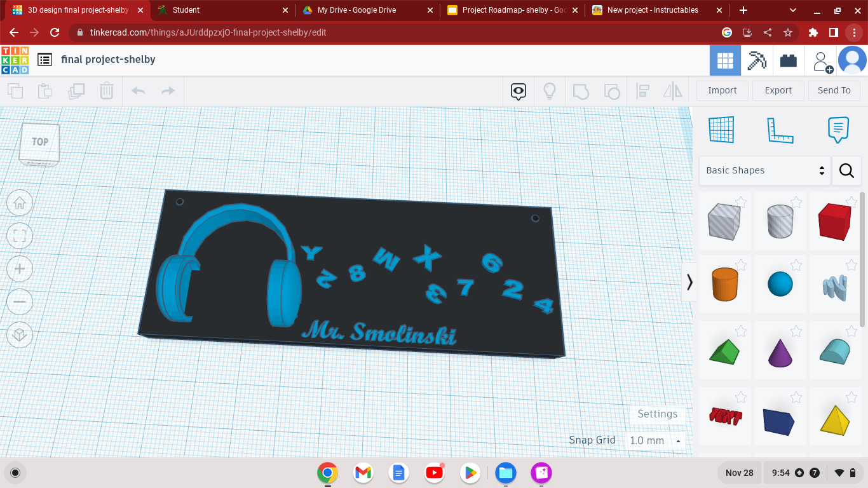Select the red Box shape thumbnail
The image size is (868, 488).
click(x=835, y=221)
